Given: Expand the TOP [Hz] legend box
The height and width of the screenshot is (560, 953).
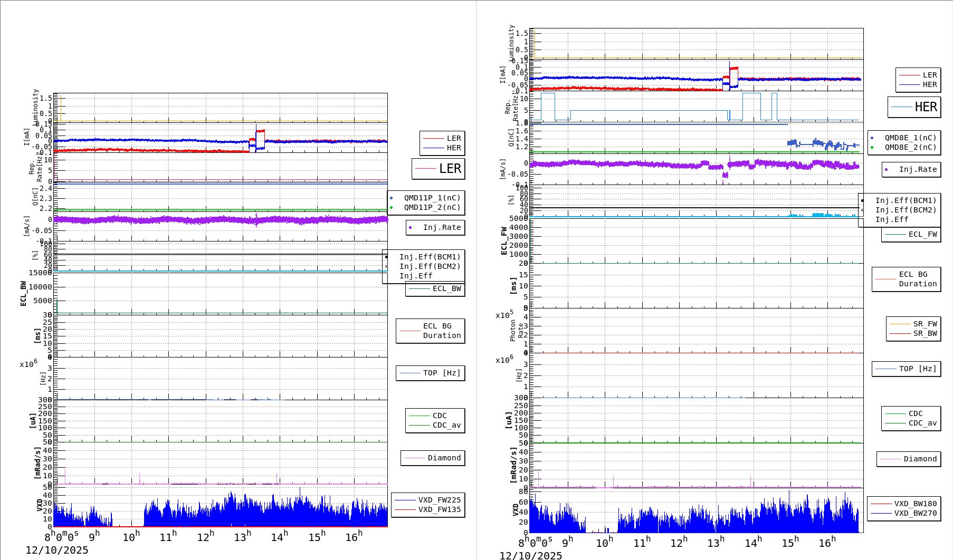Looking at the screenshot, I should click(430, 373).
